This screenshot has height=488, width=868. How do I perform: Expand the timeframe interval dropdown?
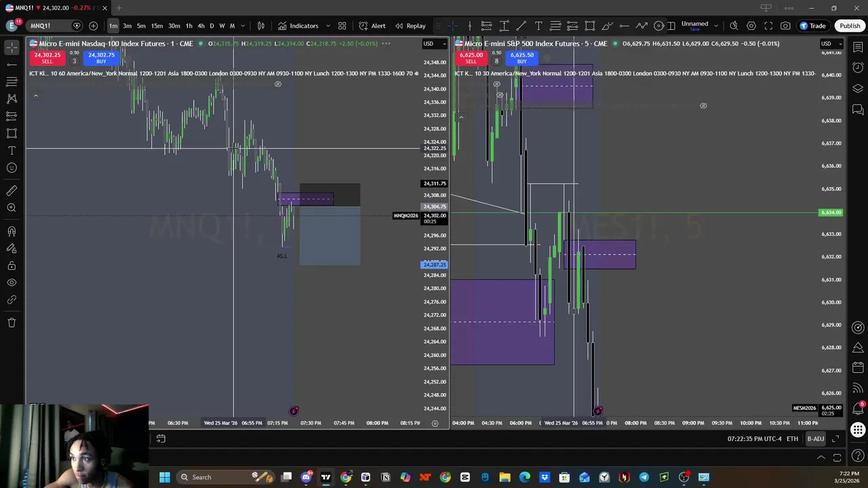243,26
